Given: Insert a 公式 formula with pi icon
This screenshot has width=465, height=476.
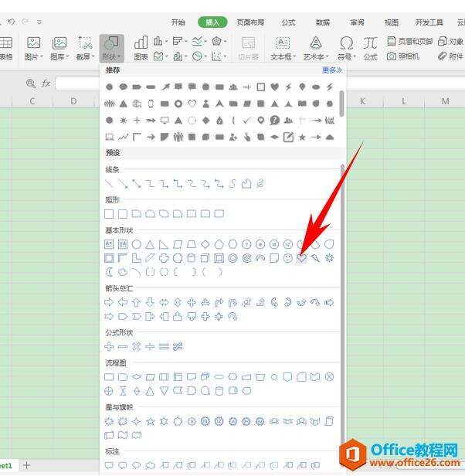Looking at the screenshot, I should pyautogui.click(x=370, y=48).
